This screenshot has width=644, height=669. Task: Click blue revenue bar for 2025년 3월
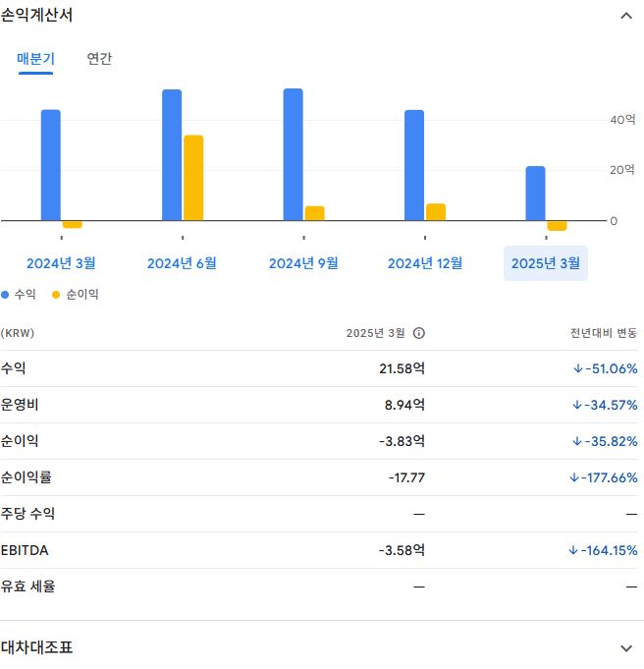point(535,194)
